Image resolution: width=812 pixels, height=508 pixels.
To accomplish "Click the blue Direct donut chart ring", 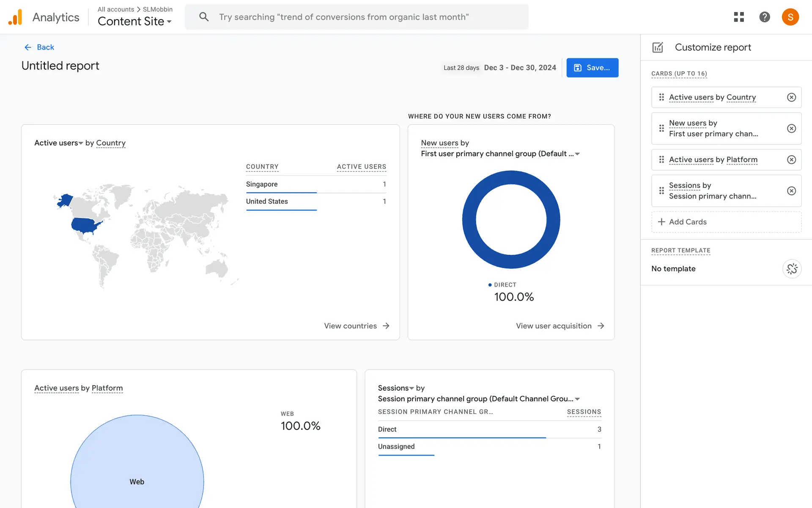I will pos(469,220).
